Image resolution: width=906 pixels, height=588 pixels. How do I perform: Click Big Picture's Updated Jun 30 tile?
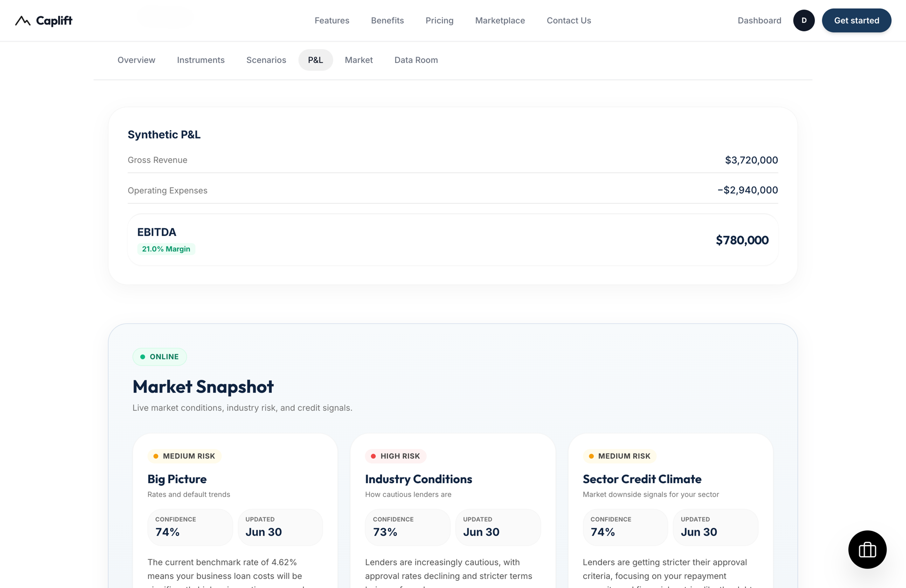(x=280, y=527)
